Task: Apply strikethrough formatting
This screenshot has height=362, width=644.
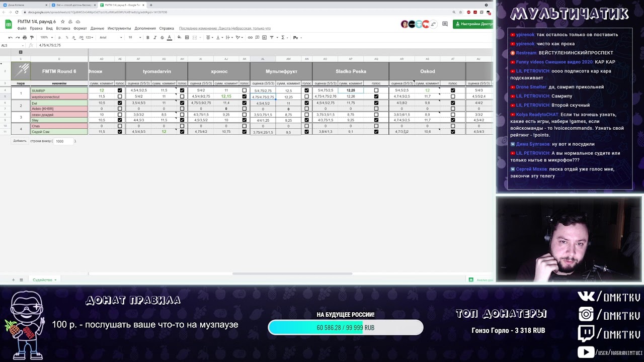Action: click(x=162, y=37)
